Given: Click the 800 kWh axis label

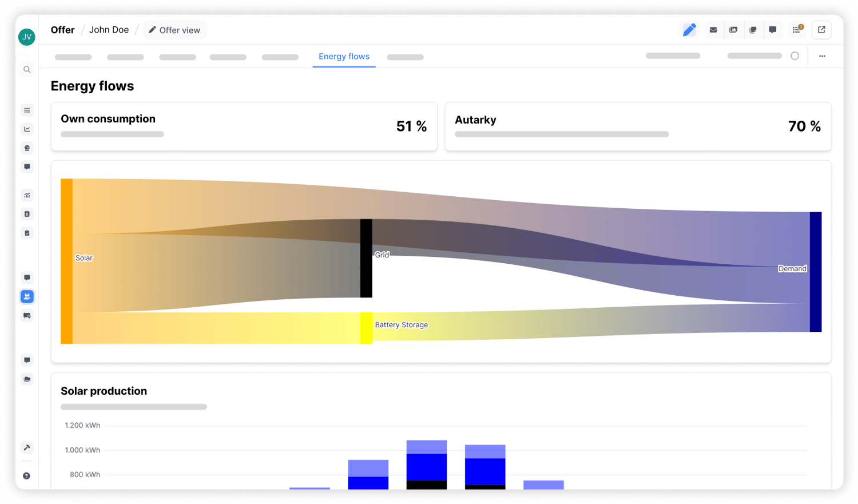Looking at the screenshot, I should coord(85,475).
